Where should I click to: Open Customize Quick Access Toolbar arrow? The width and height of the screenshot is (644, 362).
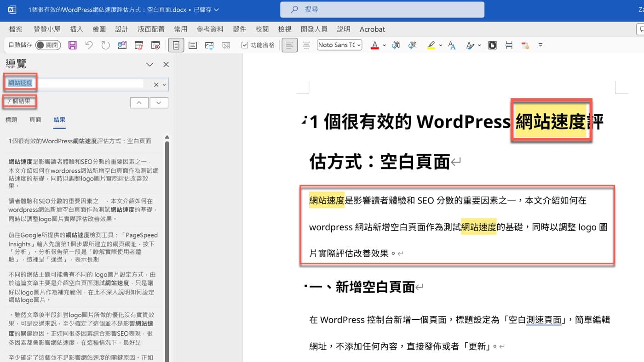(540, 45)
